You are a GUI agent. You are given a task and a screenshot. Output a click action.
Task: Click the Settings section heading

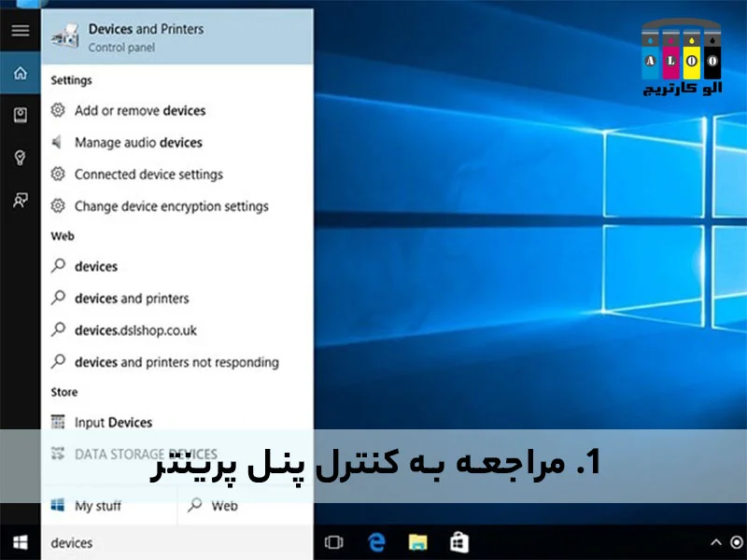tap(72, 80)
